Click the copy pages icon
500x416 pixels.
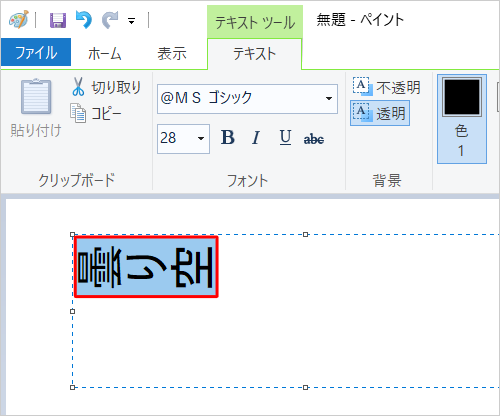[78, 113]
